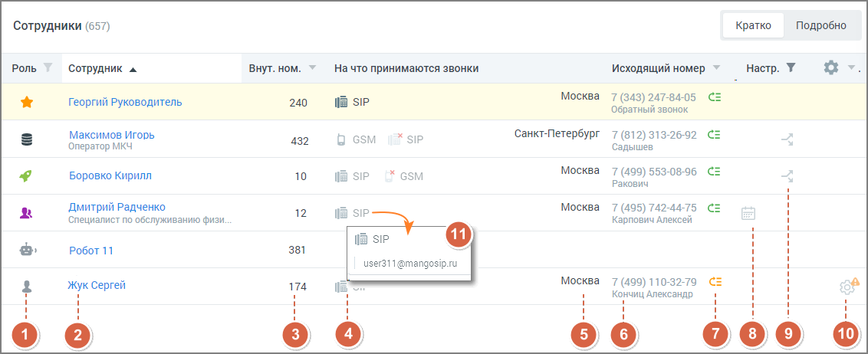
Task: Open employee Максимов Игорь
Action: click(x=112, y=135)
